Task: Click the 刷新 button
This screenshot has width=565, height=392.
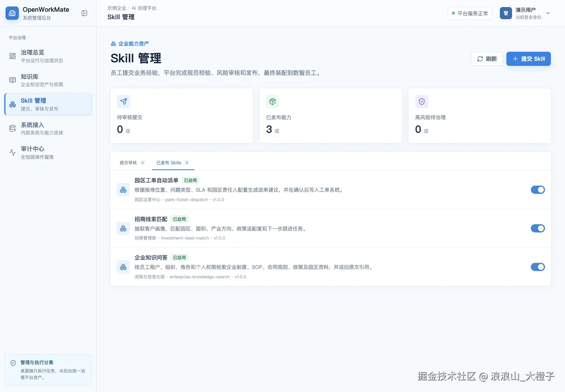Action: coord(487,59)
